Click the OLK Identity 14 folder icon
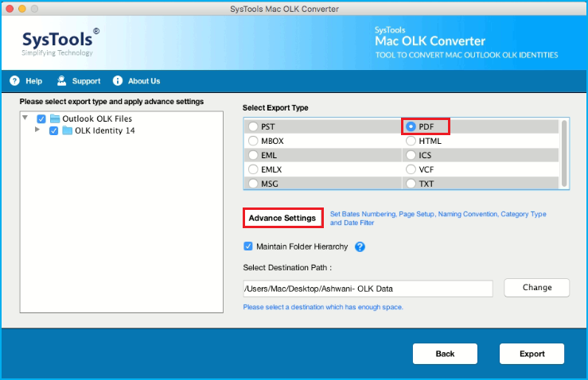The image size is (588, 380). click(68, 130)
